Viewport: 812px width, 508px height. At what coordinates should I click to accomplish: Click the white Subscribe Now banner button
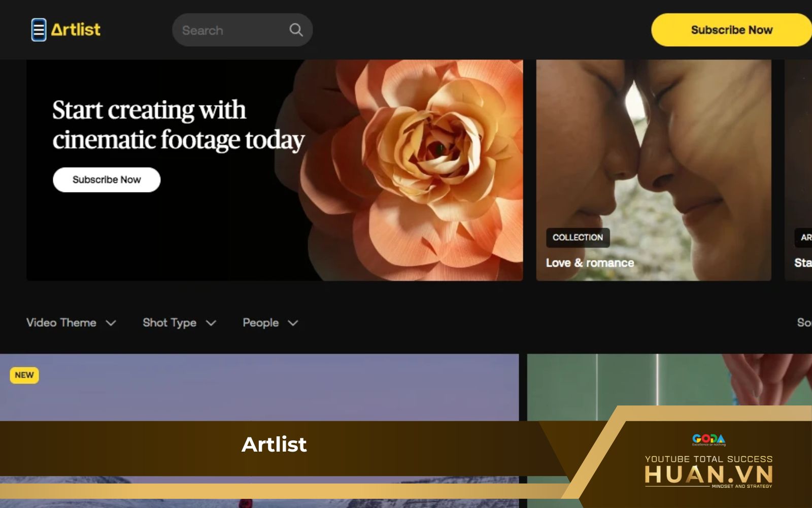pos(107,180)
